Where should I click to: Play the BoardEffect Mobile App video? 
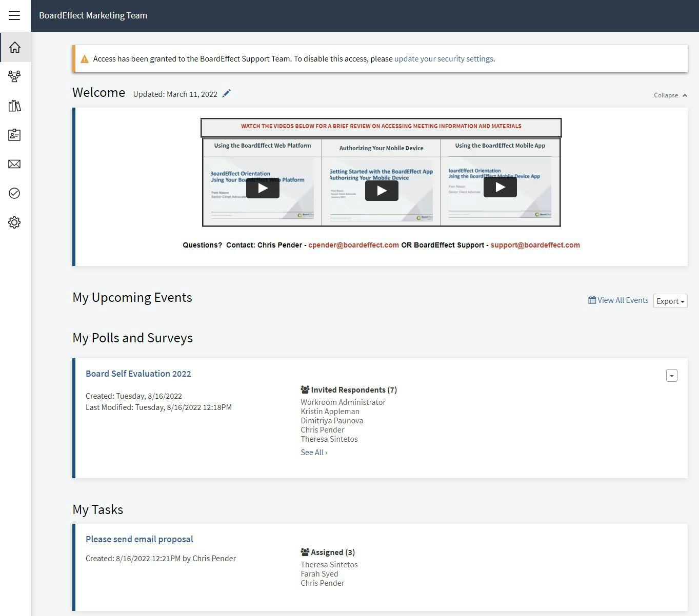coord(500,187)
